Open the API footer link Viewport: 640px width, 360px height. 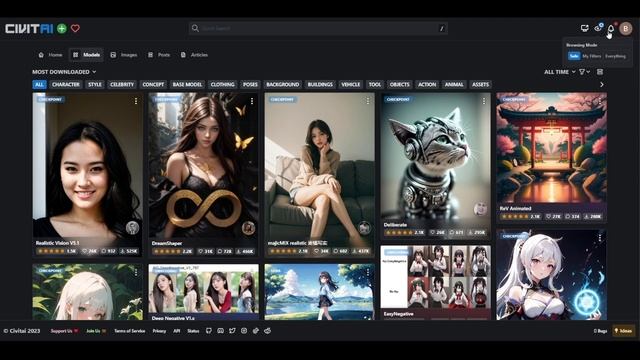176,331
